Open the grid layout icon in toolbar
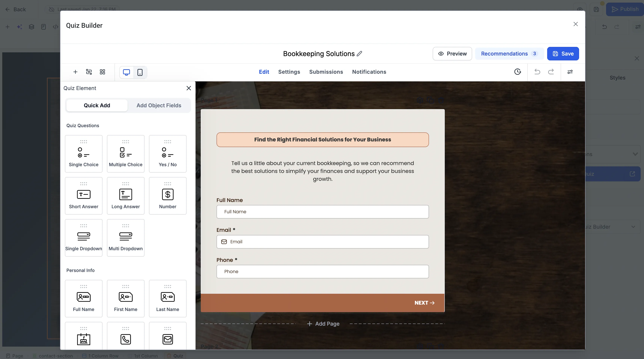This screenshot has width=644, height=359. click(102, 72)
